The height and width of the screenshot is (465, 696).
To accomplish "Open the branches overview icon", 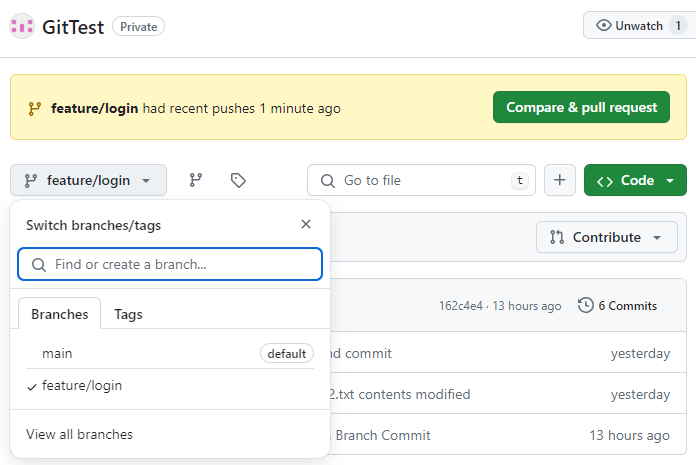I will [196, 180].
